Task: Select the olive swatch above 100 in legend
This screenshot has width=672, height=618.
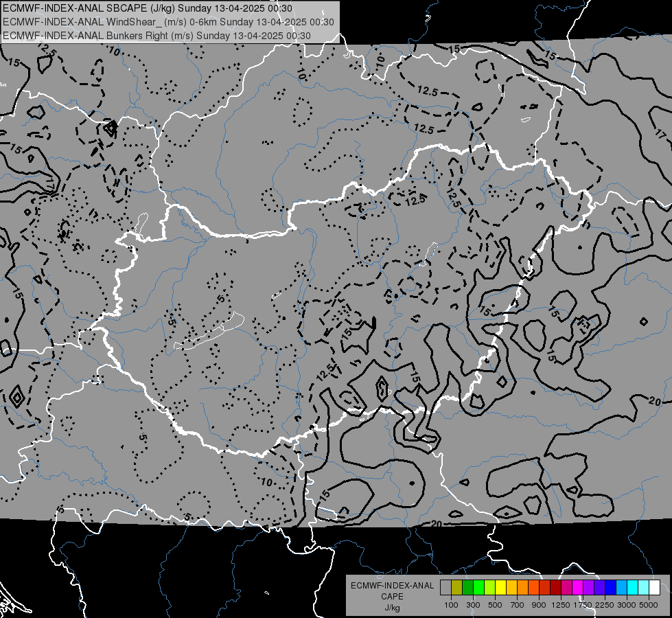Action: (x=456, y=587)
